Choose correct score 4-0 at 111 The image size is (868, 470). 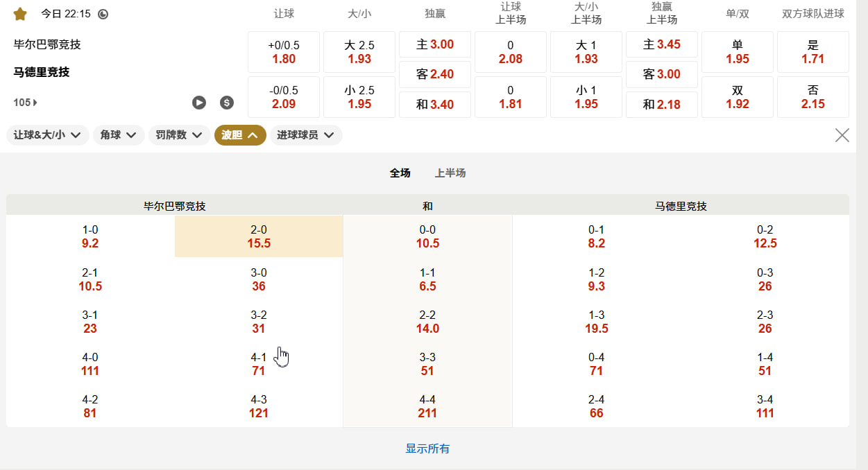(90, 364)
